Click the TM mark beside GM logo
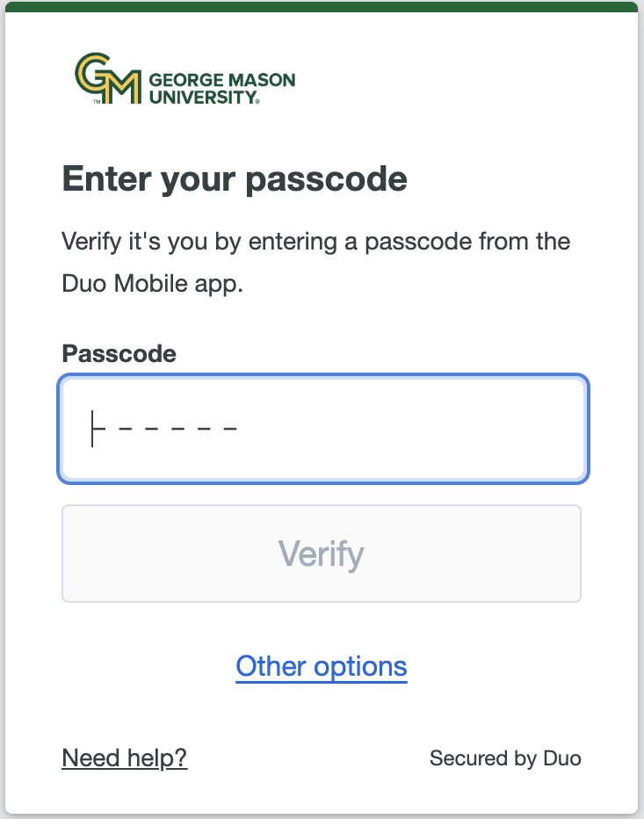The height and width of the screenshot is (819, 644). tap(97, 102)
